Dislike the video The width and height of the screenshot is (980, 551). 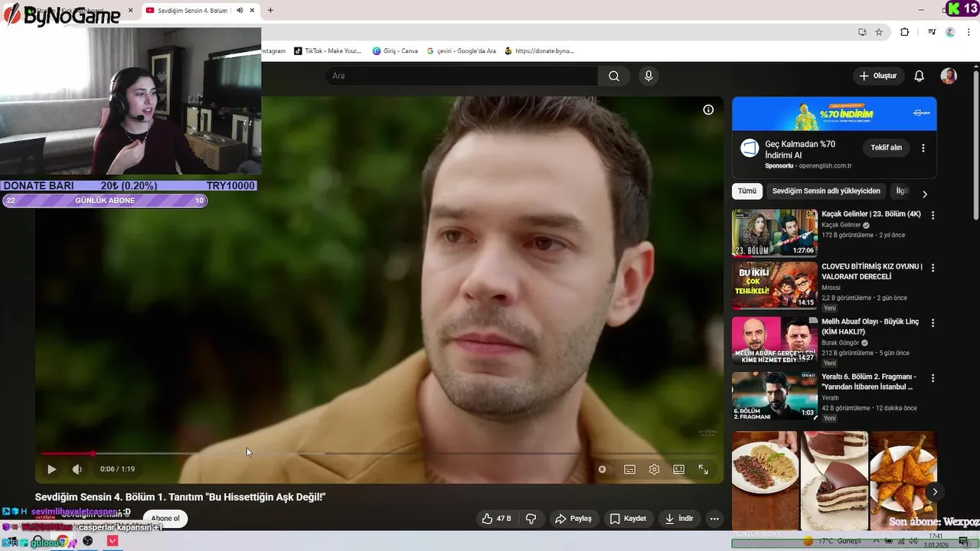click(531, 518)
